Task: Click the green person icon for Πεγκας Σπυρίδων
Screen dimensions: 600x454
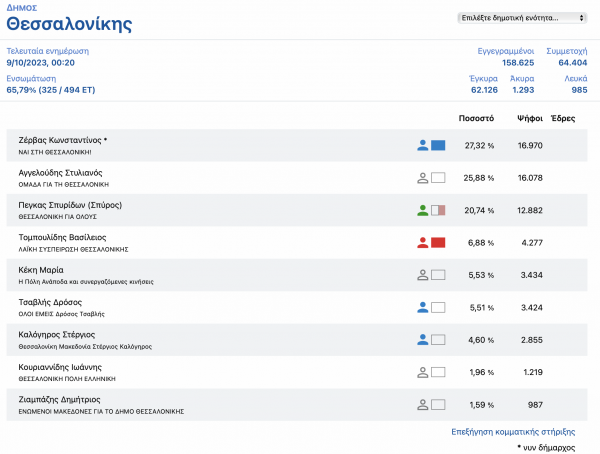Action: 422,210
